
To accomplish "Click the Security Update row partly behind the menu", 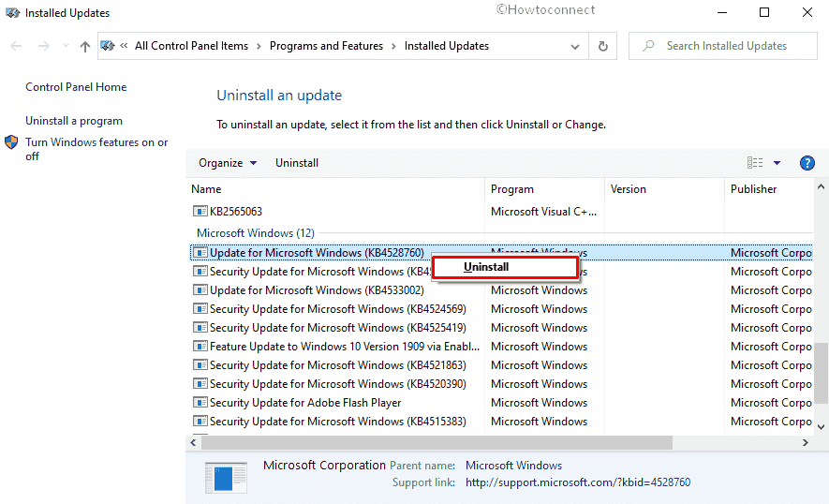I will (x=500, y=272).
